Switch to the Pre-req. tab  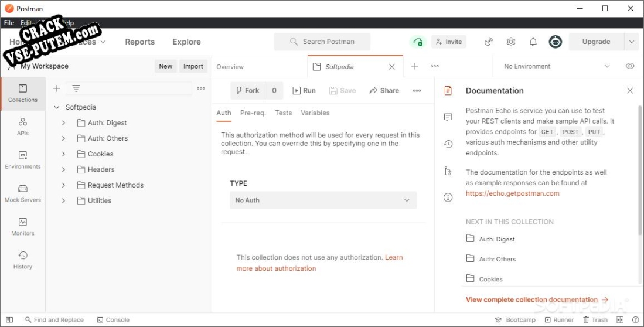point(253,113)
